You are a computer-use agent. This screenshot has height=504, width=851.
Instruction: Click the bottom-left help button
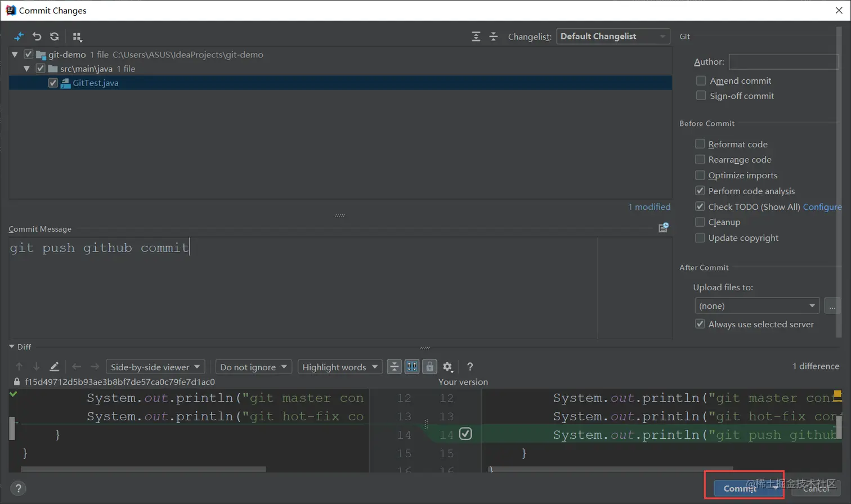(x=18, y=488)
